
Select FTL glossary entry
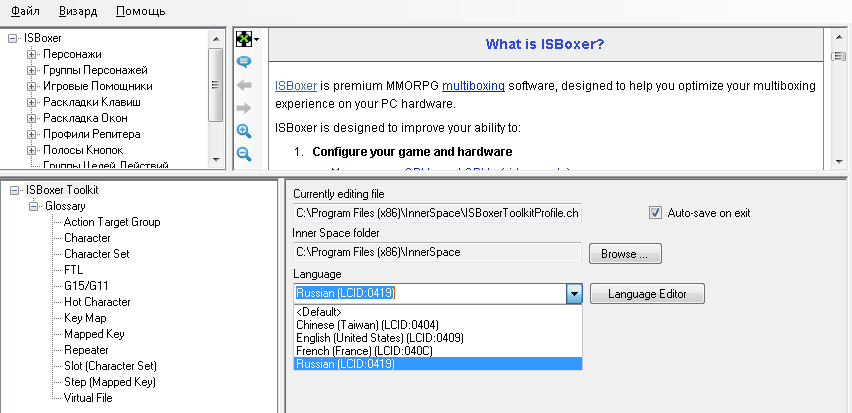click(x=73, y=270)
